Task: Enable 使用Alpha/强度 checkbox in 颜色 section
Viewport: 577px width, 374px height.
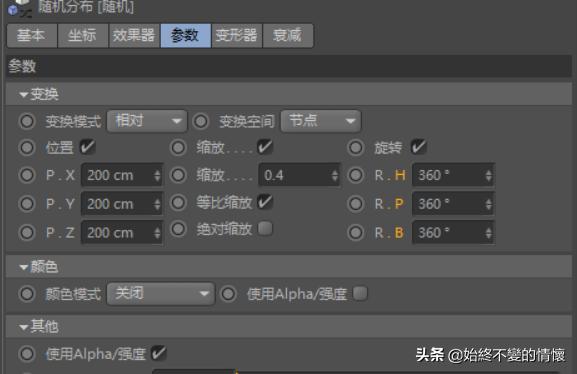Action: tap(360, 293)
